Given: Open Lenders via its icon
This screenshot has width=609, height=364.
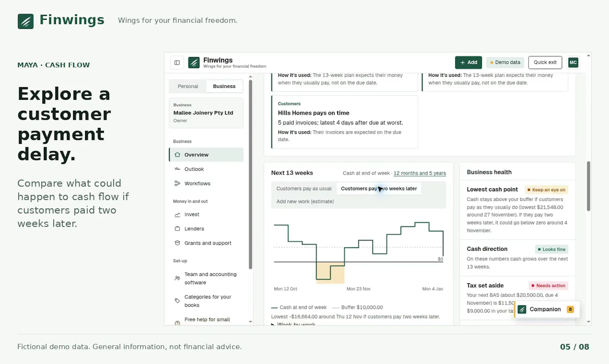Looking at the screenshot, I should (x=177, y=229).
